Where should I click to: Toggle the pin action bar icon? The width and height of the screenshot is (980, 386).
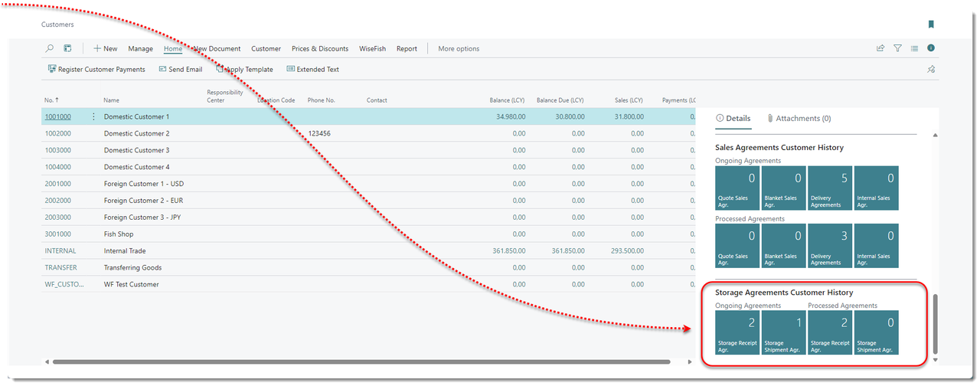click(x=931, y=69)
